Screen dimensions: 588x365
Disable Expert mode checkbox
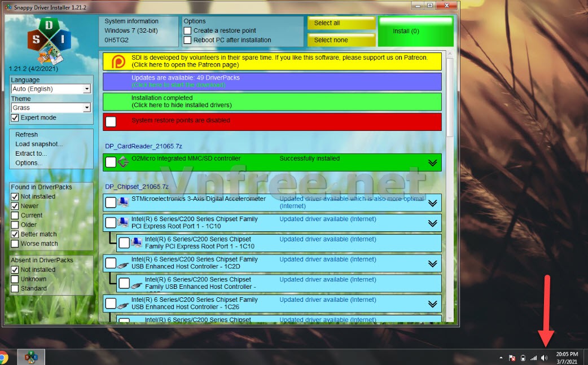point(15,117)
